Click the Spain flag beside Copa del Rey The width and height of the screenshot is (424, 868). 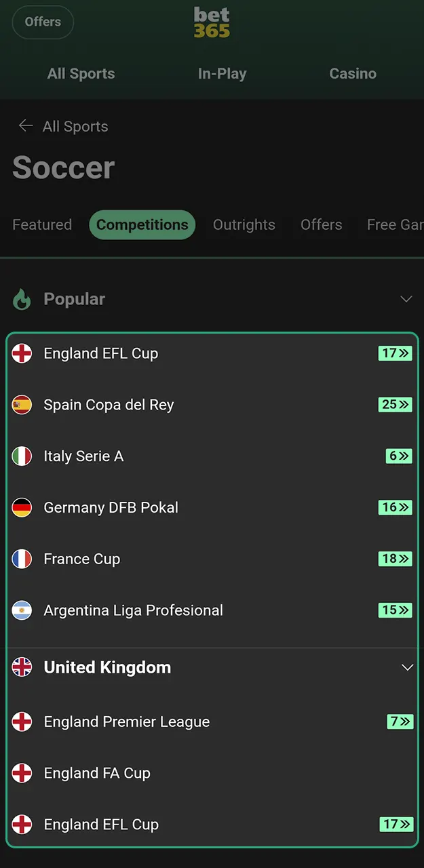(x=22, y=404)
